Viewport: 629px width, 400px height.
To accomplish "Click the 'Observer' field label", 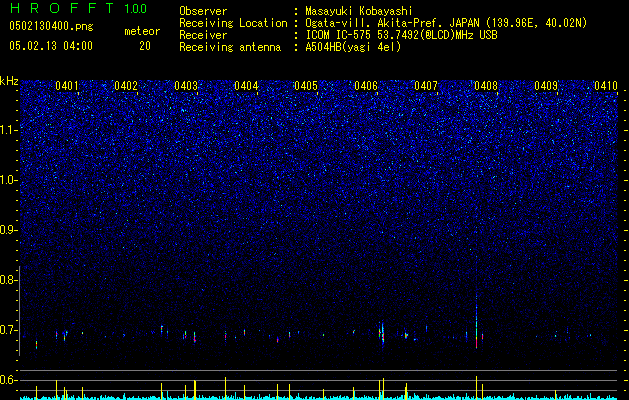I will click(203, 11).
